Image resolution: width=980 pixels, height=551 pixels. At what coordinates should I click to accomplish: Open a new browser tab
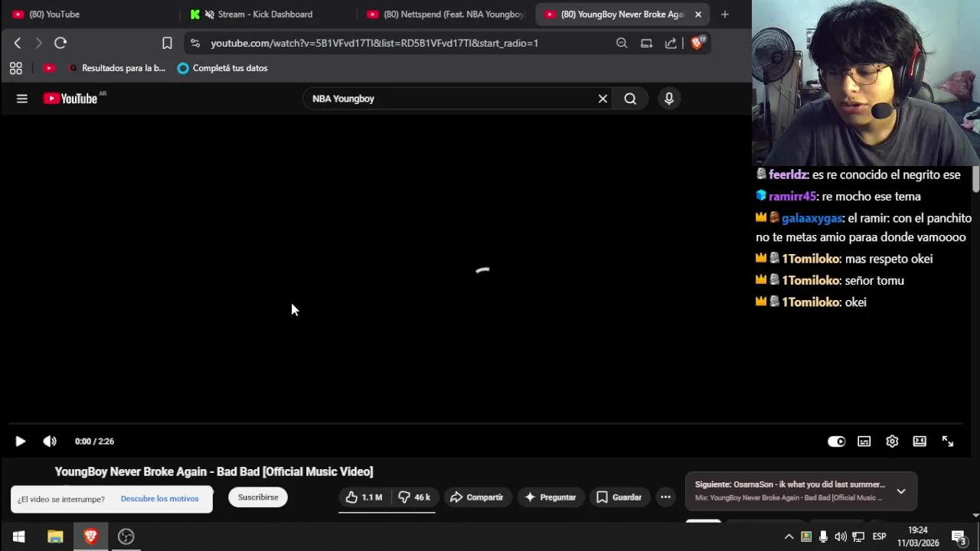[x=725, y=14]
